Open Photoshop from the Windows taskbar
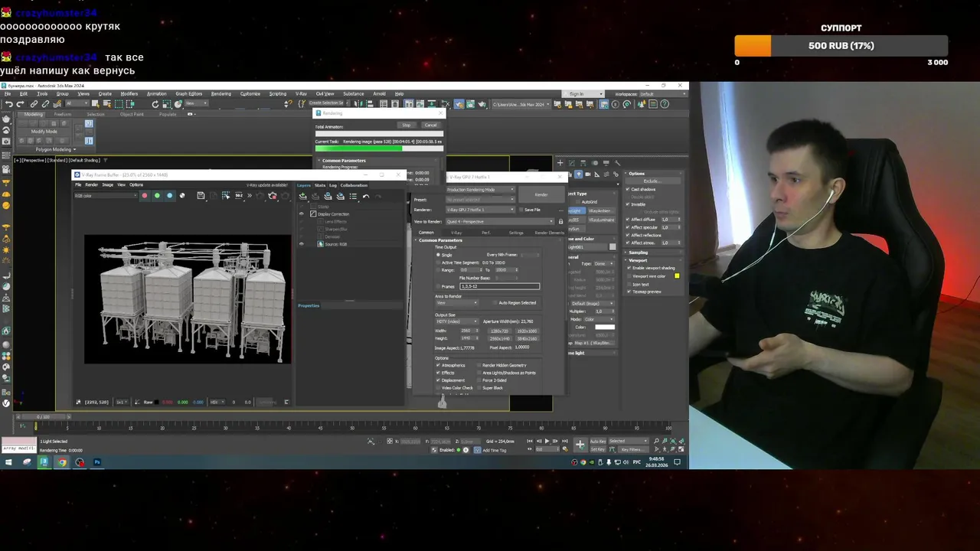The image size is (980, 551). click(x=97, y=462)
